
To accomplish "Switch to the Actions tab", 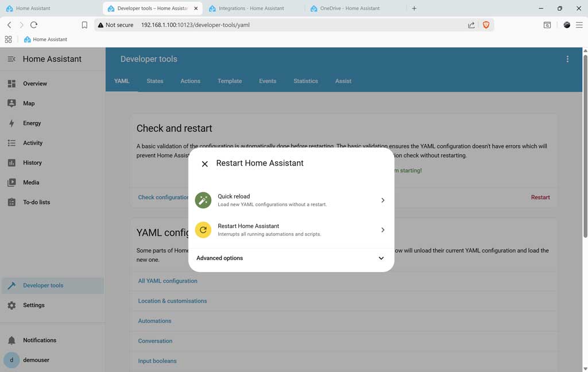I will pyautogui.click(x=191, y=81).
